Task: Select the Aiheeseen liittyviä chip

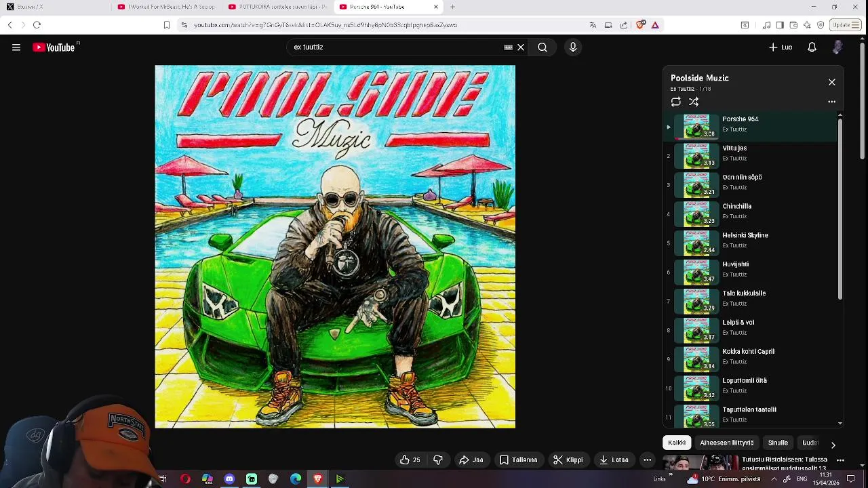Action: click(727, 443)
